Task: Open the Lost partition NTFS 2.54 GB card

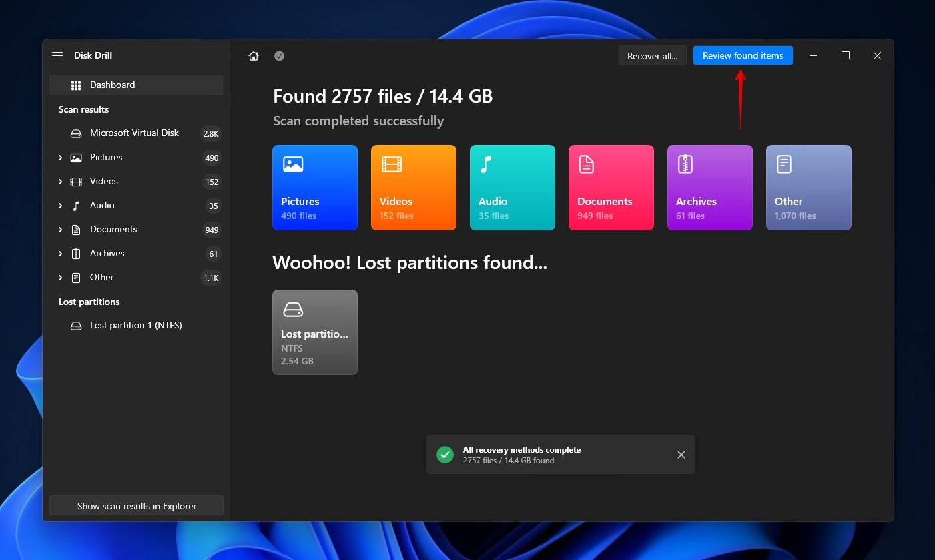Action: coord(315,332)
